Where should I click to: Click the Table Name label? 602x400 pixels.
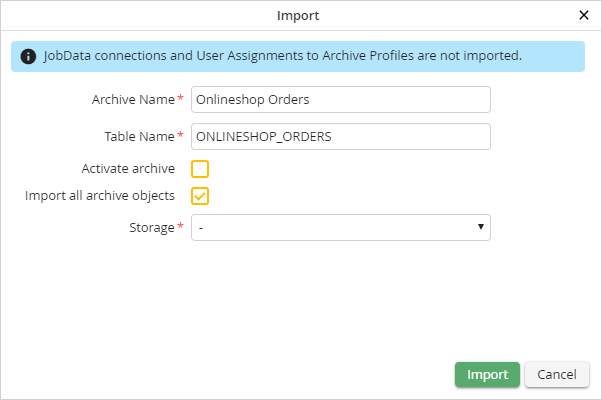pyautogui.click(x=139, y=136)
